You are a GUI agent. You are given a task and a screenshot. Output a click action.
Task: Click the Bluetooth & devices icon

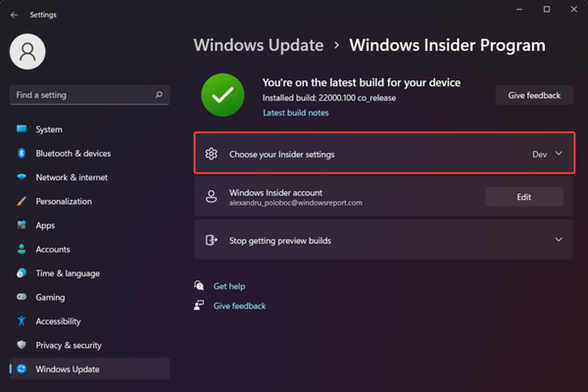[x=21, y=154]
